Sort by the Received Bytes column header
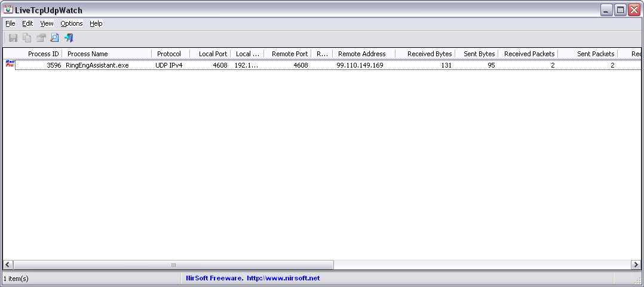This screenshot has width=644, height=287. pos(429,54)
